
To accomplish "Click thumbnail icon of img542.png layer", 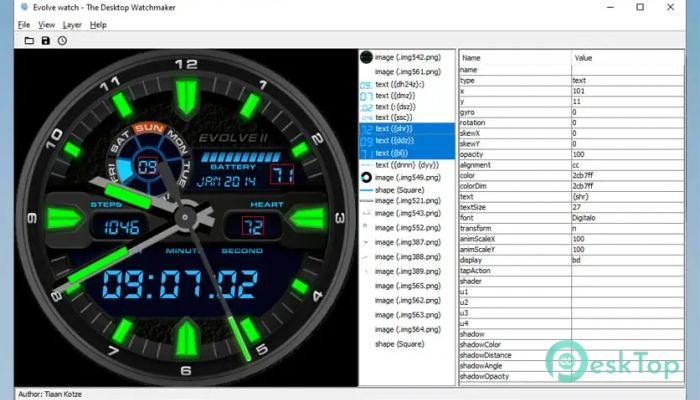I will [x=366, y=57].
